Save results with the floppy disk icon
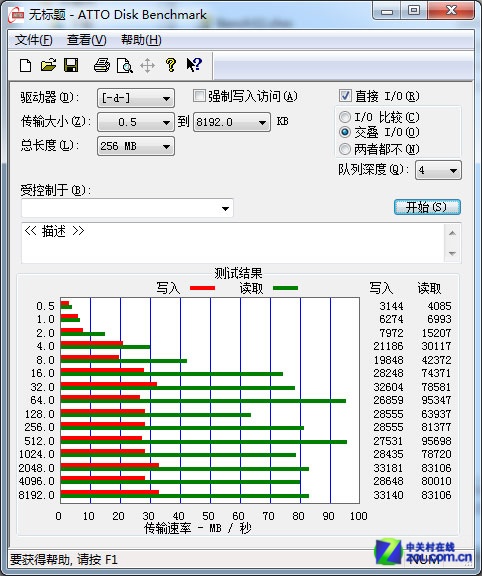The height and width of the screenshot is (576, 482). (71, 65)
